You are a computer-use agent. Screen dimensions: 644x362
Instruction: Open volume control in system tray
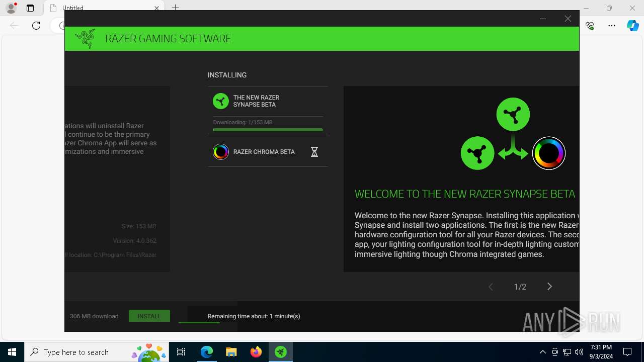coord(579,352)
